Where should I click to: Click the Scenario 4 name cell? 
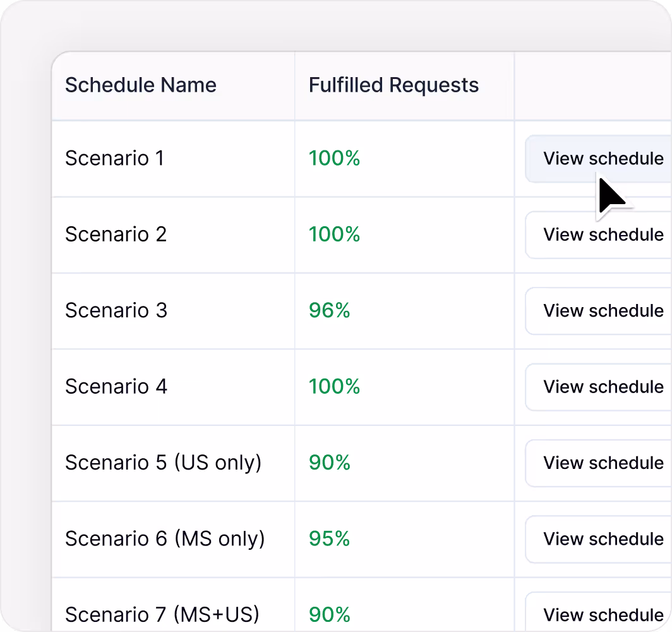[116, 387]
